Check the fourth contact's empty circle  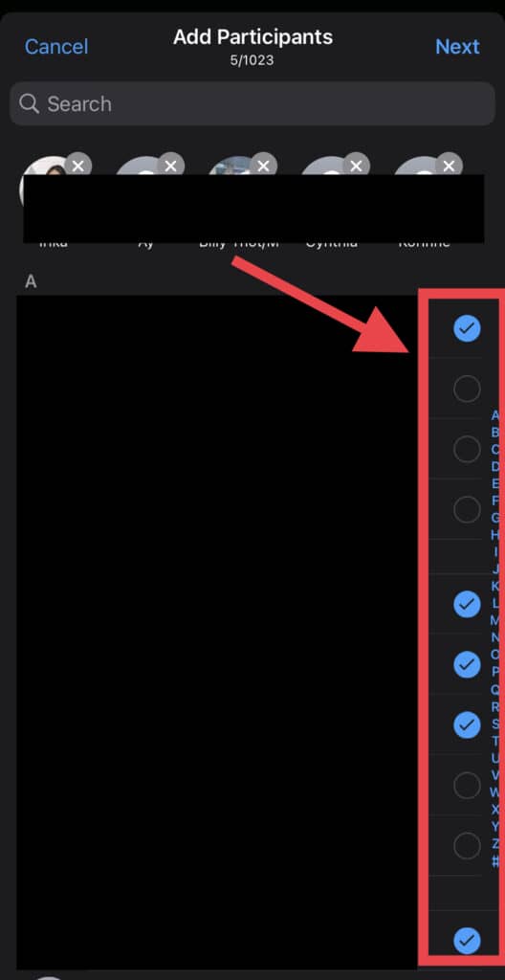pos(467,510)
